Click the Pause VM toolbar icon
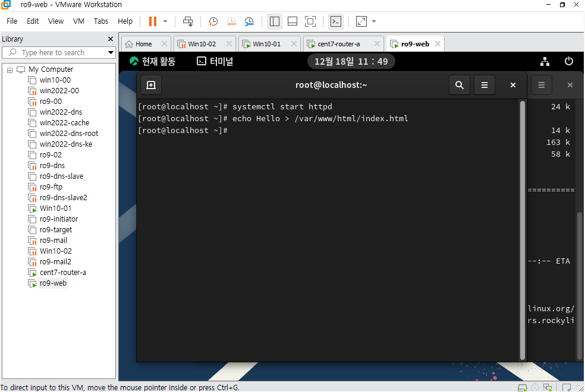This screenshot has width=585, height=392. click(153, 21)
